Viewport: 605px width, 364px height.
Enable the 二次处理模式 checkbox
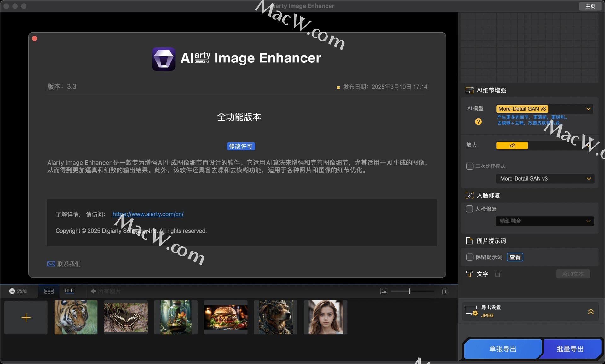point(470,166)
